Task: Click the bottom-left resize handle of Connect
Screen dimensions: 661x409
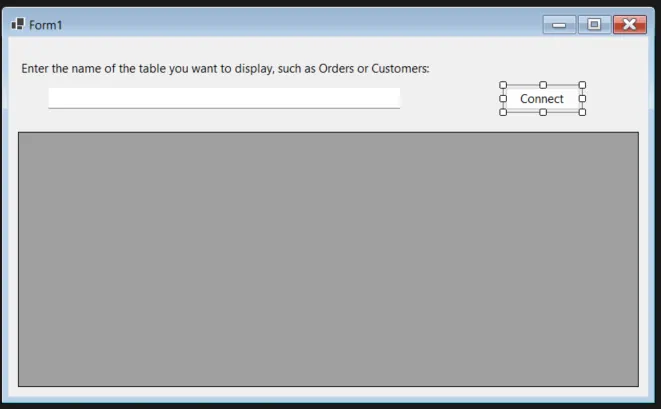Action: tap(503, 112)
